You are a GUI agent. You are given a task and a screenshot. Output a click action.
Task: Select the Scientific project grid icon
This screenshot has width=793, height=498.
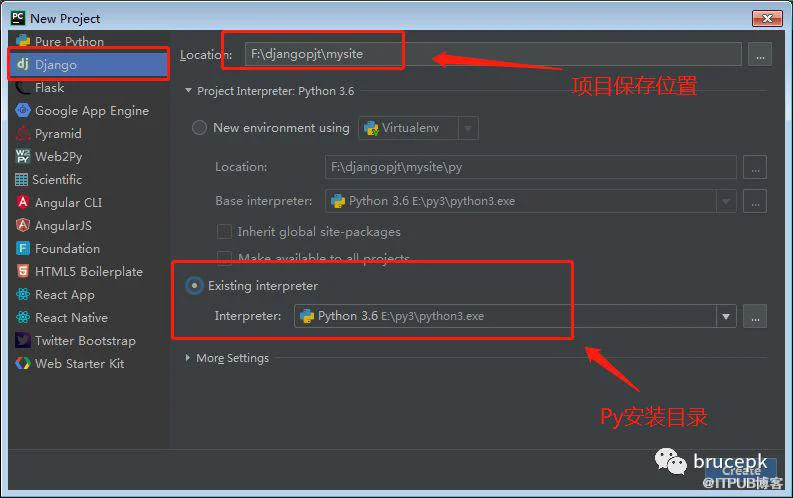coord(21,179)
